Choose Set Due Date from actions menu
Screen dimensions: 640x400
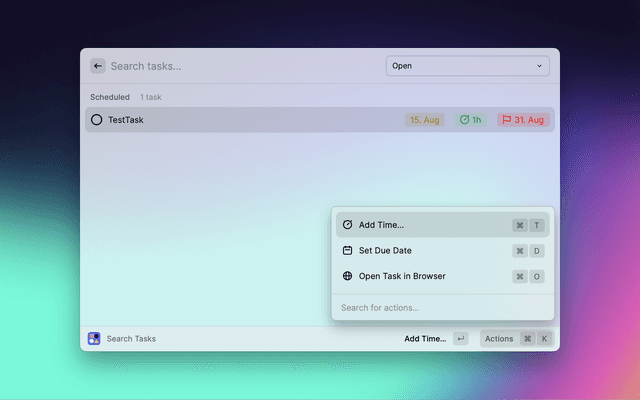(385, 251)
